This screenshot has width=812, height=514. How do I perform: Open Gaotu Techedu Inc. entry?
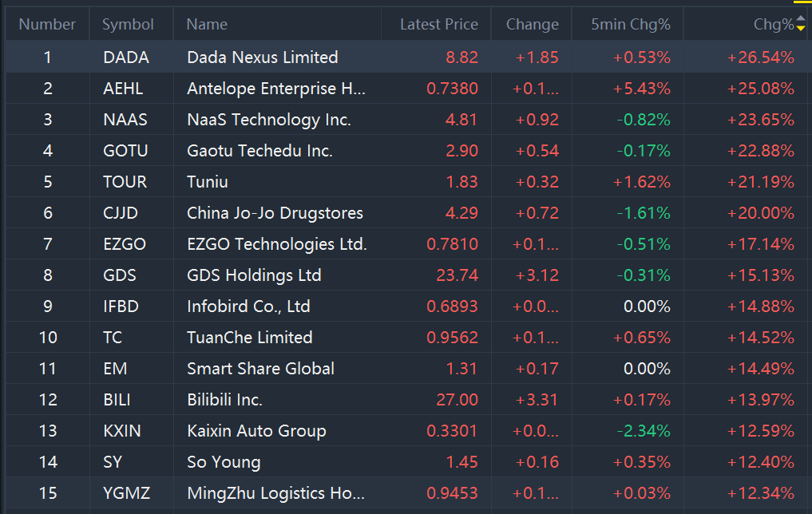point(259,151)
